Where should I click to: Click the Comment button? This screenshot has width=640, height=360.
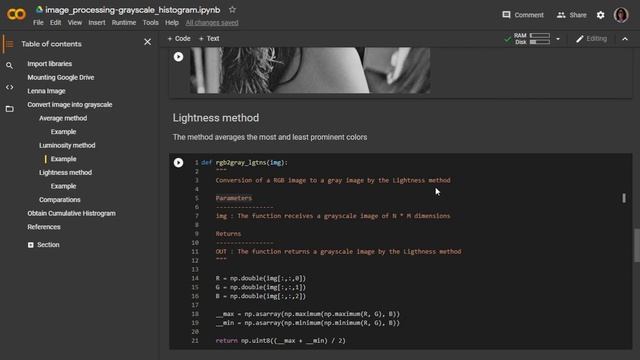click(x=523, y=15)
